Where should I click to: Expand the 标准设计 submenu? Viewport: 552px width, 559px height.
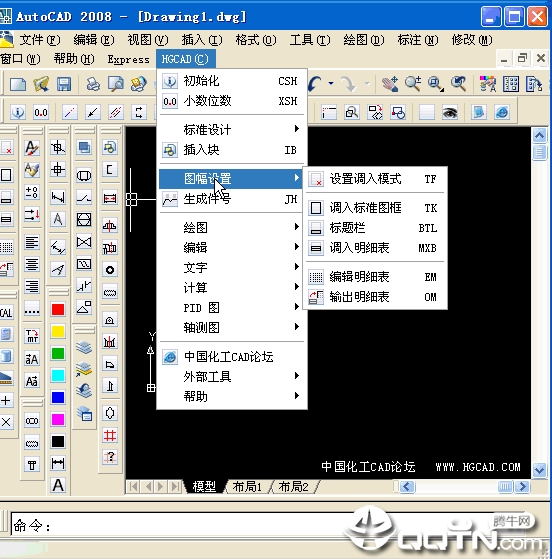pos(232,129)
